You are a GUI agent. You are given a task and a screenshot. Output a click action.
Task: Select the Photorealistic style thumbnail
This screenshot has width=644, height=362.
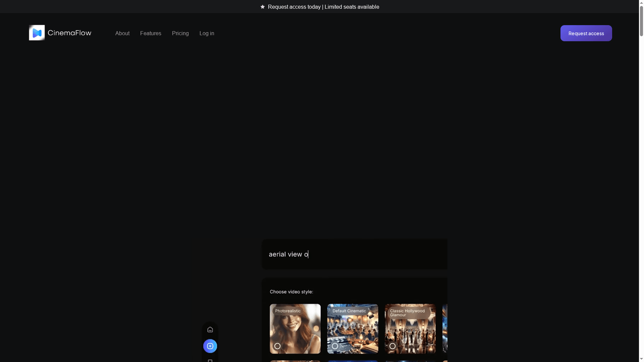[295, 328]
